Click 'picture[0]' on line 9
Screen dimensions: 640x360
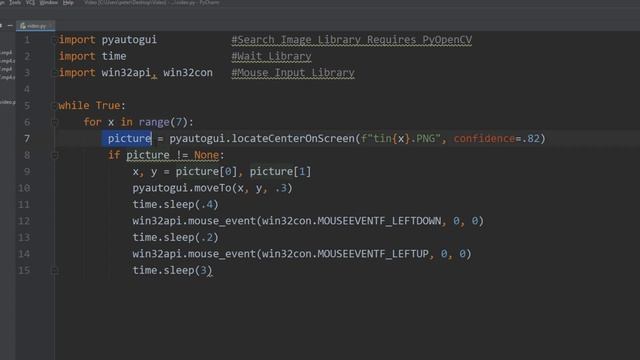207,171
